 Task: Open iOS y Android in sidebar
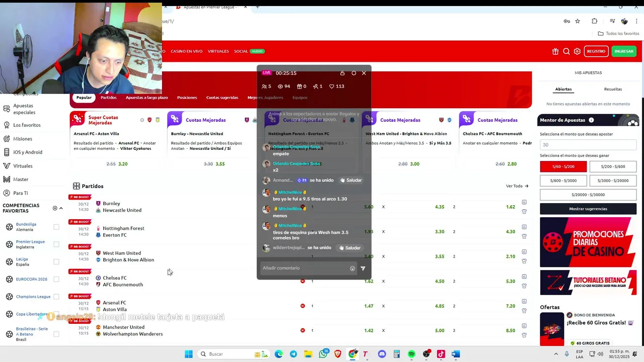(x=28, y=152)
